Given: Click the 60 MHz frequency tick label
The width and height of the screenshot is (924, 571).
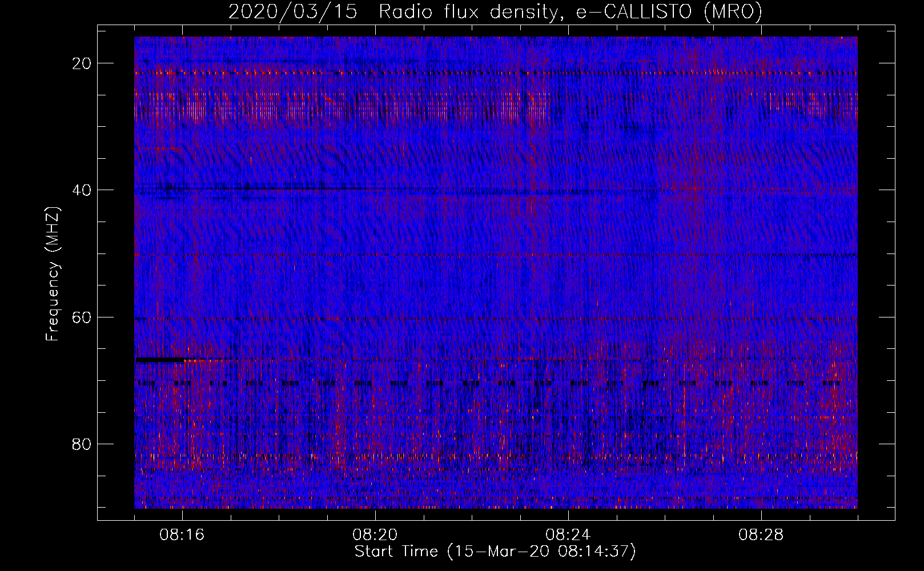Looking at the screenshot, I should (82, 317).
